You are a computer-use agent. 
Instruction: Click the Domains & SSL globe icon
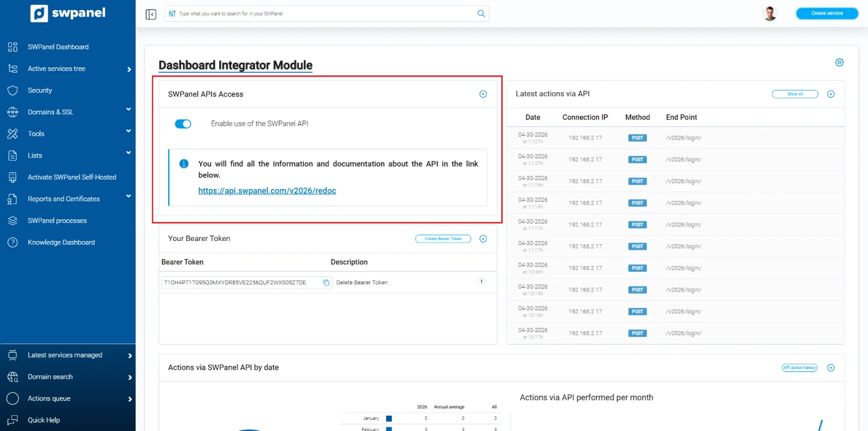12,112
